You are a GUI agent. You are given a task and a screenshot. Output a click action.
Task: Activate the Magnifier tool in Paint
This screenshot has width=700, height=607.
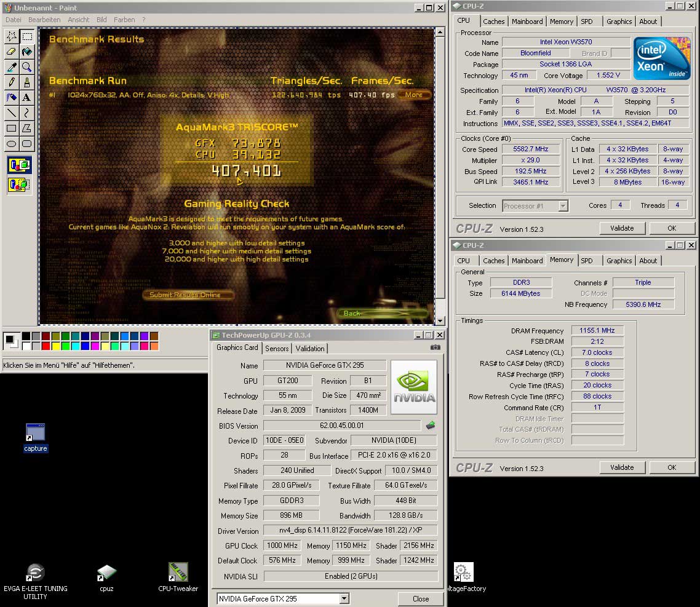(x=27, y=67)
